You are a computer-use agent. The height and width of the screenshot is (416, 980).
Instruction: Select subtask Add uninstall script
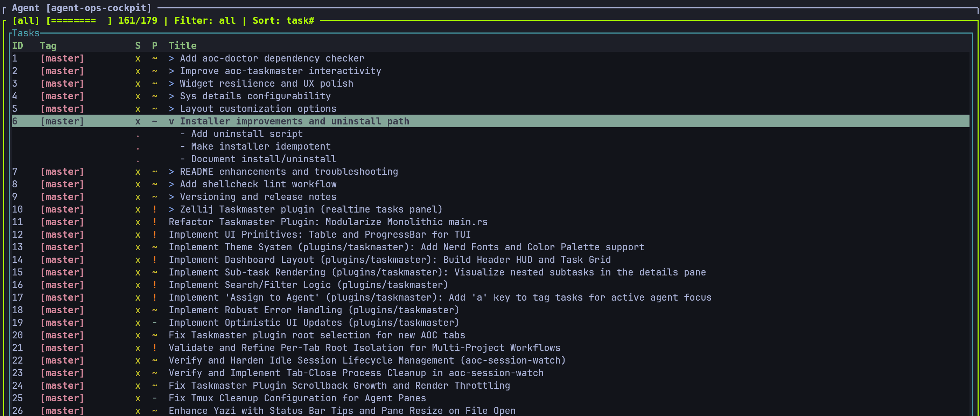coord(246,134)
